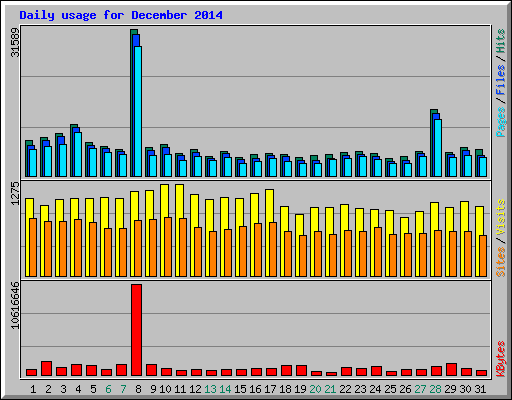Screen dimensions: 512x400
Task: Click green weekend day label 28
Action: [435, 389]
